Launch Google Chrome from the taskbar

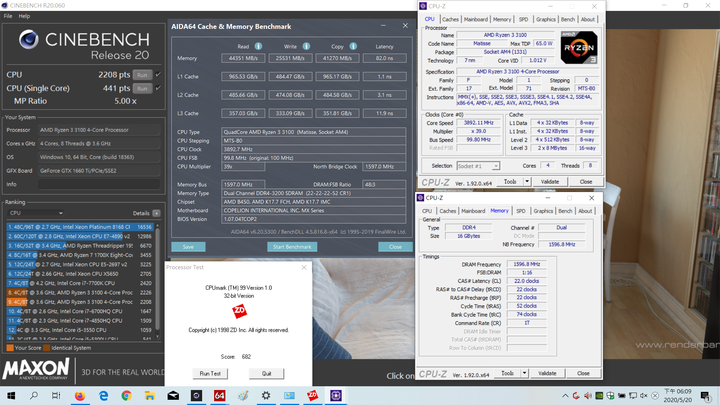tap(126, 395)
